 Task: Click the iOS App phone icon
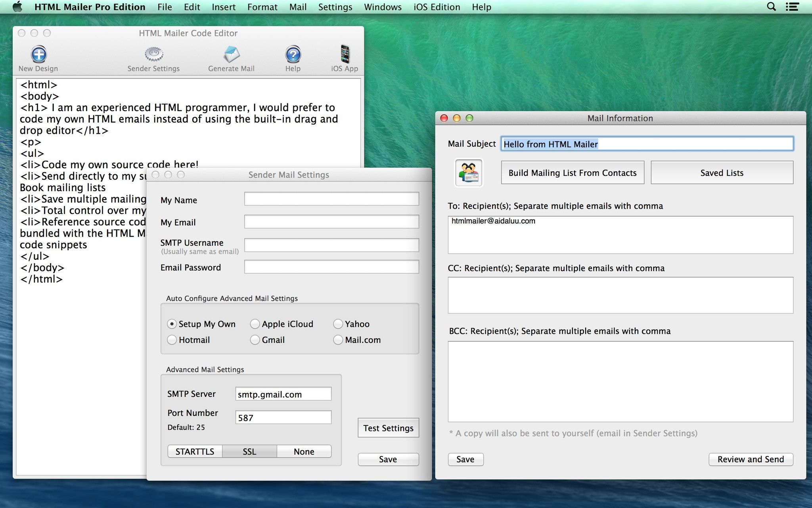point(345,54)
